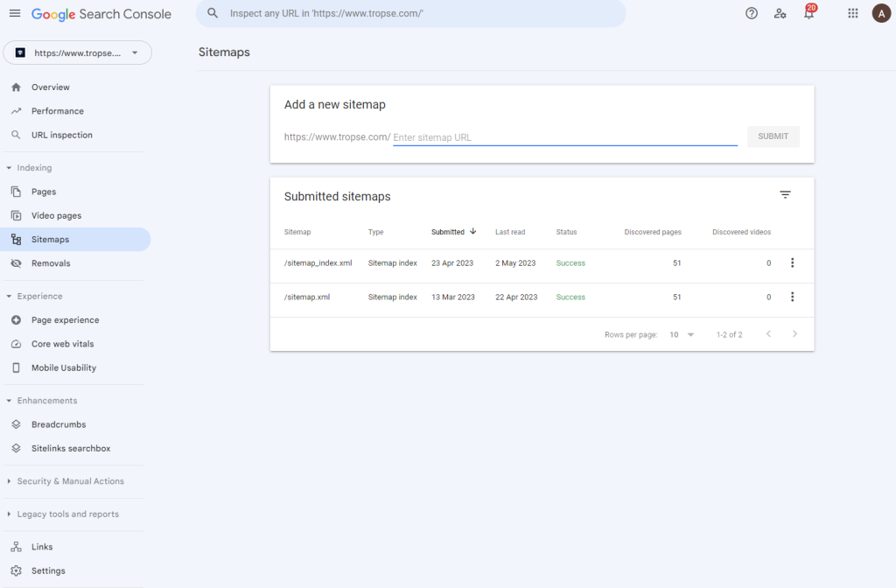Screen dimensions: 896x588
Task: Open account avatar A
Action: tap(881, 13)
